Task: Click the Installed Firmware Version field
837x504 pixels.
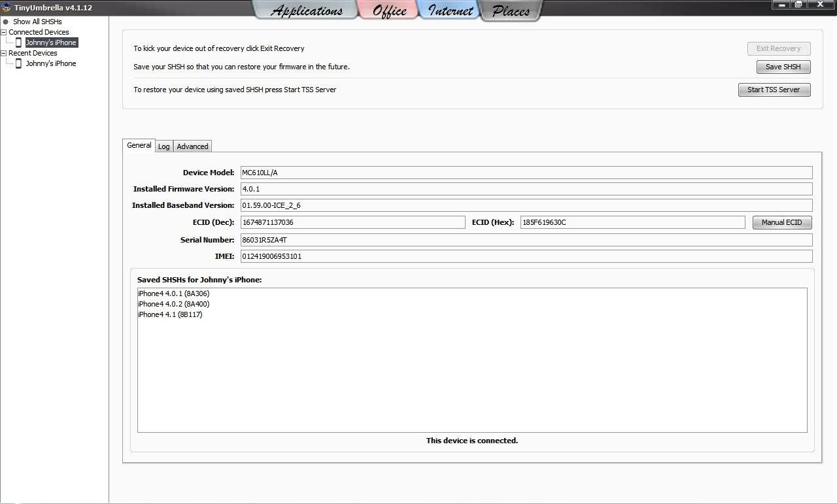Action: click(x=526, y=189)
